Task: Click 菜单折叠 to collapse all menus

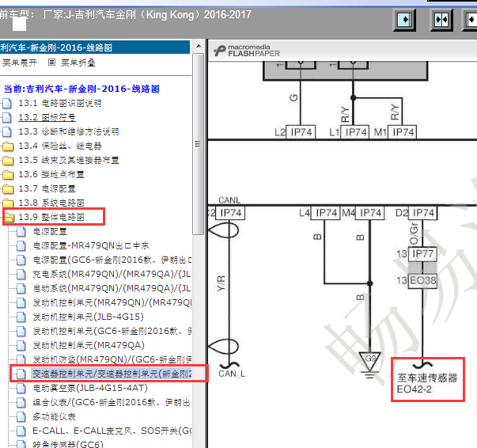Action: (x=78, y=63)
